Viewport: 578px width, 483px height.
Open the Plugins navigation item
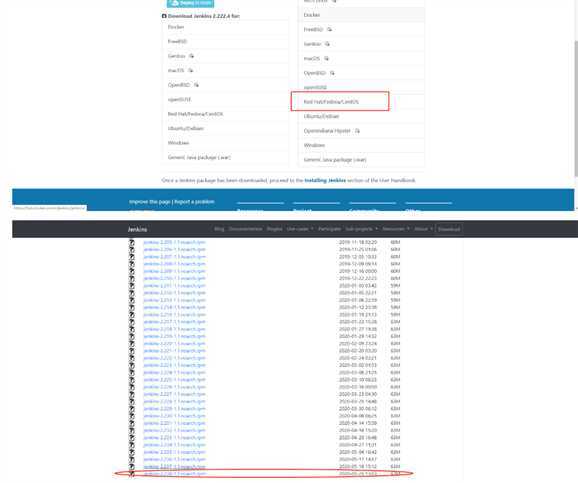[x=274, y=229]
